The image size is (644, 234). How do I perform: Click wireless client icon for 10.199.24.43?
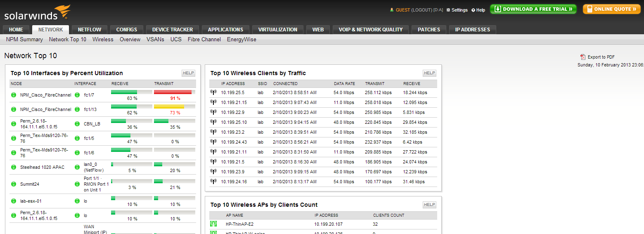(213, 142)
